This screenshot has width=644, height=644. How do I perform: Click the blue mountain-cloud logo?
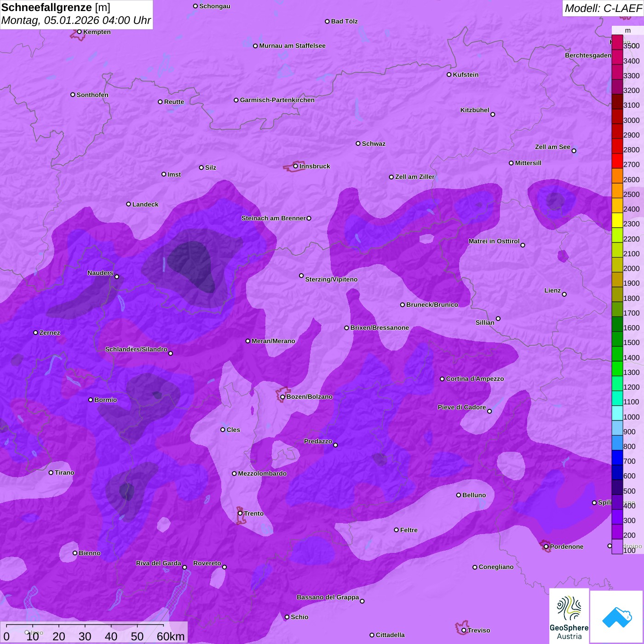coord(616,617)
